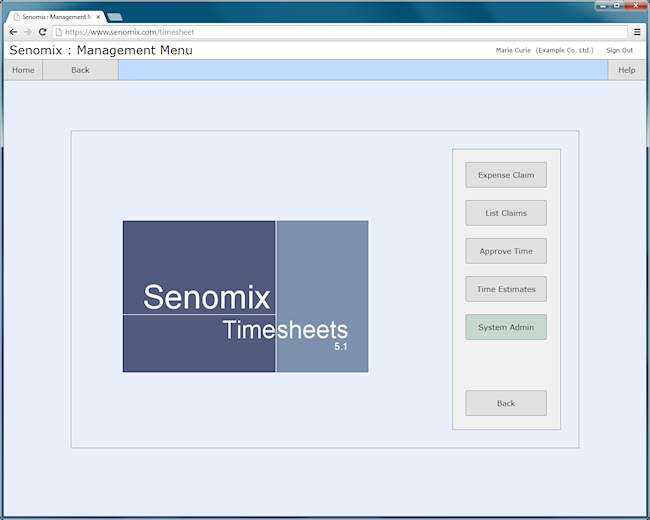Click the browser forward arrow
This screenshot has height=520, width=650.
coord(28,32)
